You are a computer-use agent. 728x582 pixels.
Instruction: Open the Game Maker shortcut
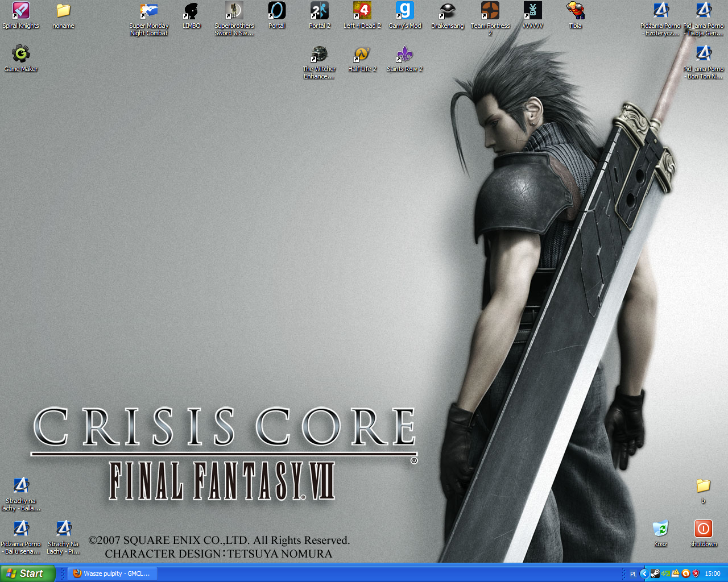click(x=20, y=55)
